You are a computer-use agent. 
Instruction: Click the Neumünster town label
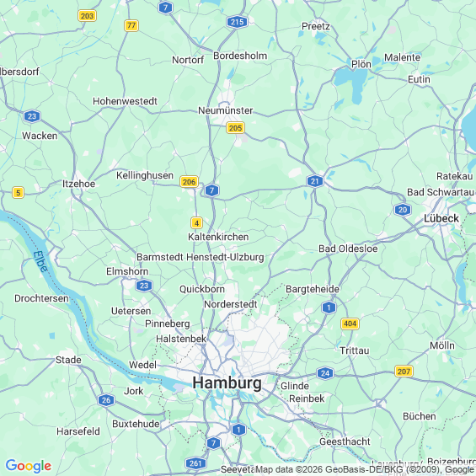[226, 110]
